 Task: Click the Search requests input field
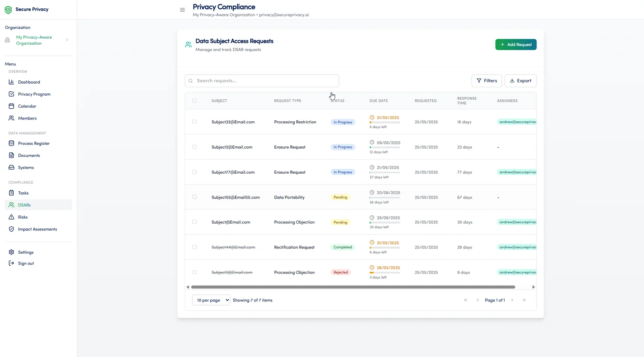click(x=262, y=81)
